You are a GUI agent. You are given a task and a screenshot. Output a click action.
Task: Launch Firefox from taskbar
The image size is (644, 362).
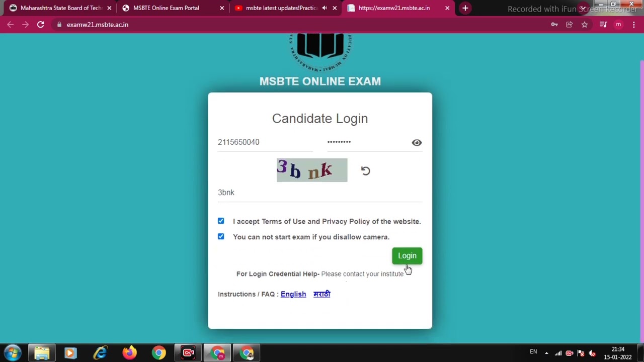click(129, 353)
